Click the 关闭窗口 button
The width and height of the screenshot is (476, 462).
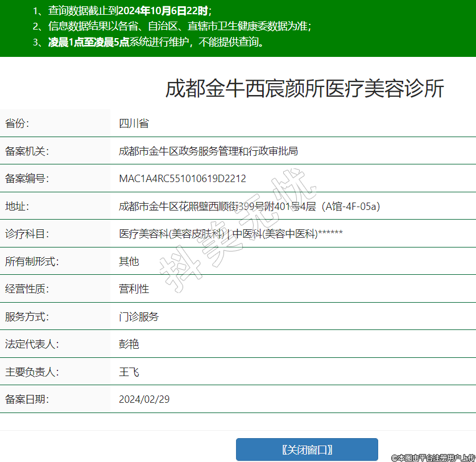point(307,449)
